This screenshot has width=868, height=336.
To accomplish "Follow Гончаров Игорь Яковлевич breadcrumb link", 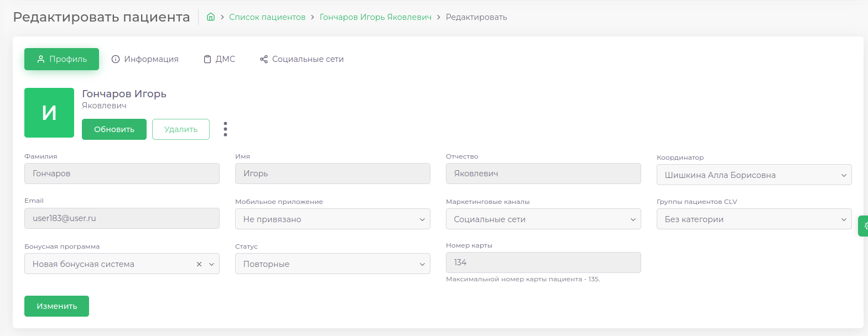I will pos(375,17).
